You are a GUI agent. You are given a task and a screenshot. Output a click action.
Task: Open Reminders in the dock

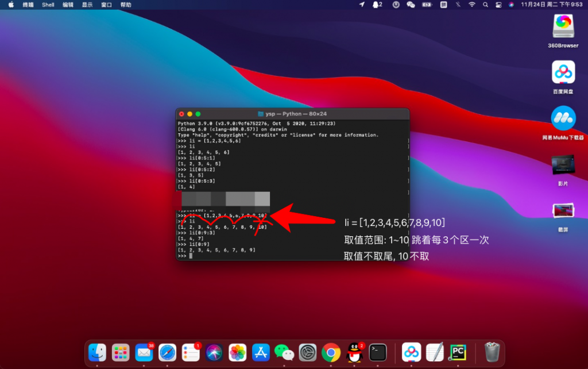191,352
